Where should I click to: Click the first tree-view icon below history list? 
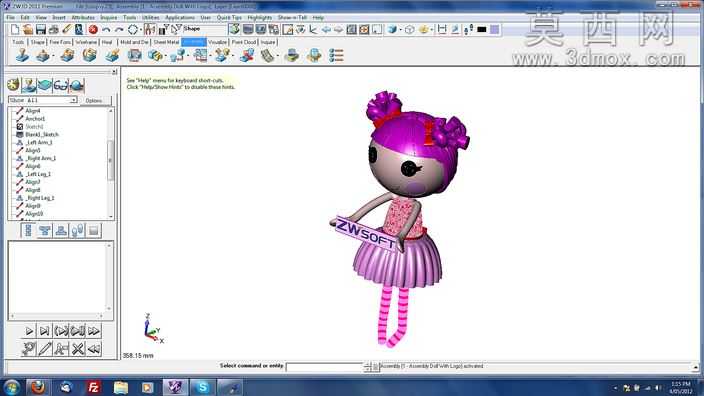point(28,231)
